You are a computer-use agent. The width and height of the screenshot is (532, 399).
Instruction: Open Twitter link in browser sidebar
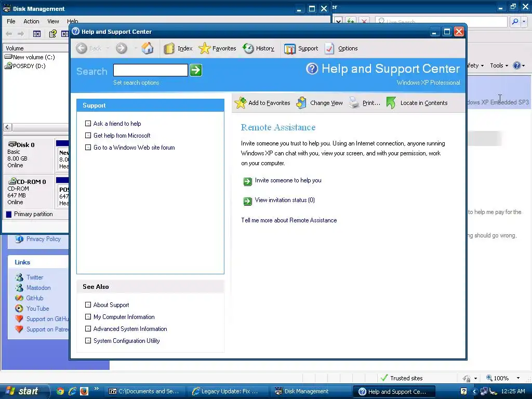pos(35,277)
